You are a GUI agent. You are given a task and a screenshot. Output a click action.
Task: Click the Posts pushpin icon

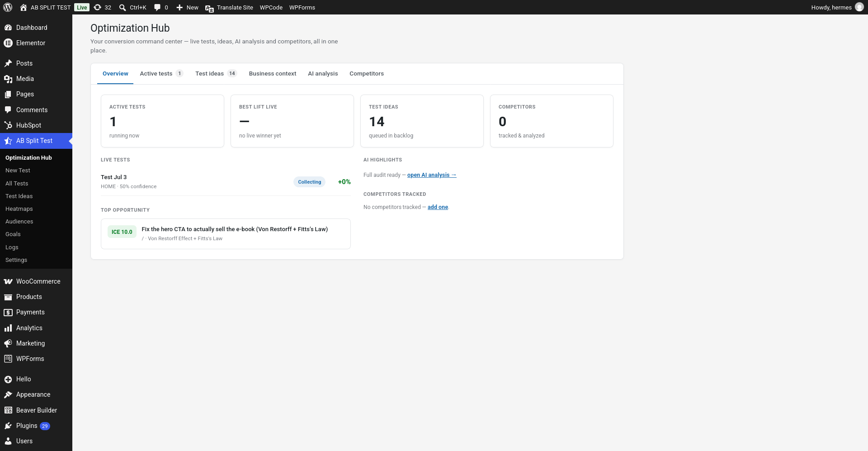[8, 63]
